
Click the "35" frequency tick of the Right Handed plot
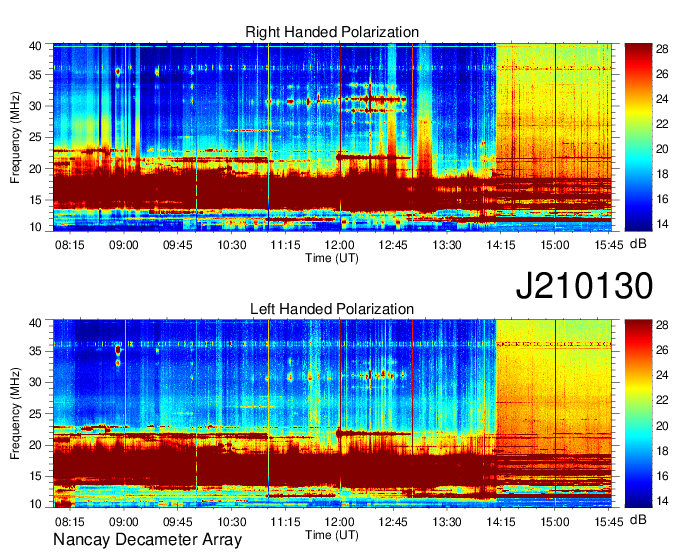(36, 75)
